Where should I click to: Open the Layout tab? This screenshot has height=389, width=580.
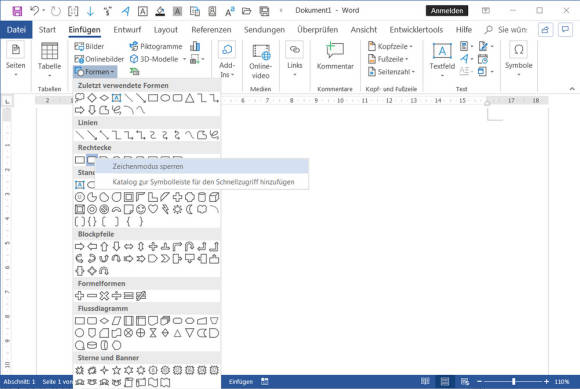(x=166, y=30)
